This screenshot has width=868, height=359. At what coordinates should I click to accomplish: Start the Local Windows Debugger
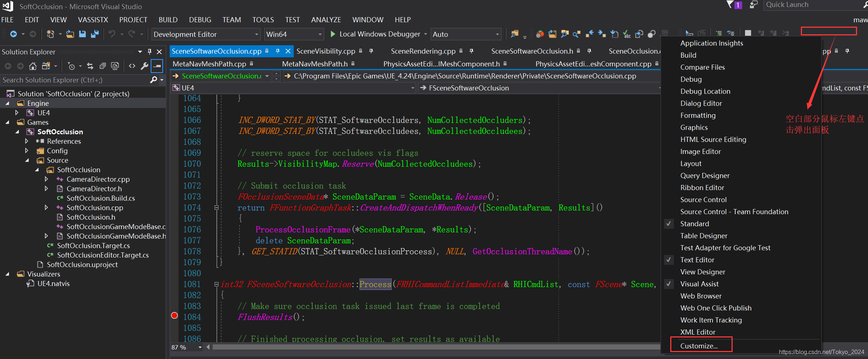tap(376, 34)
